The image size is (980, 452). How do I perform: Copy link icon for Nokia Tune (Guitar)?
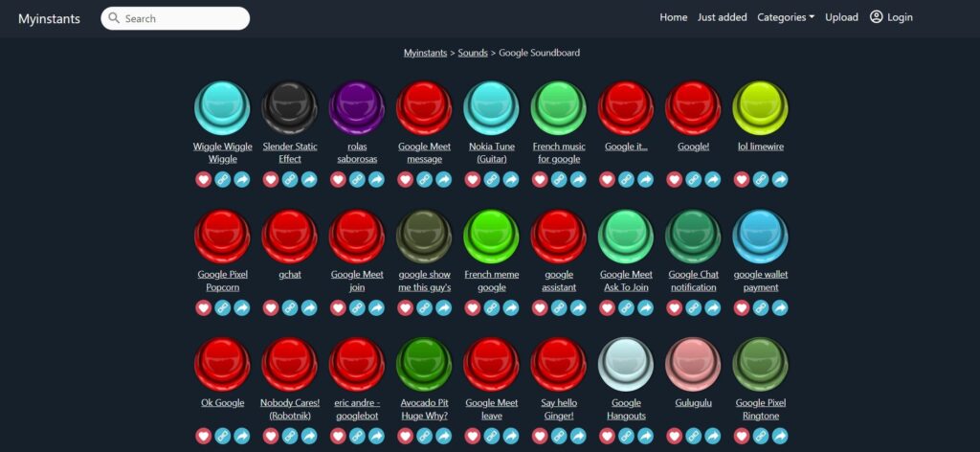point(492,179)
